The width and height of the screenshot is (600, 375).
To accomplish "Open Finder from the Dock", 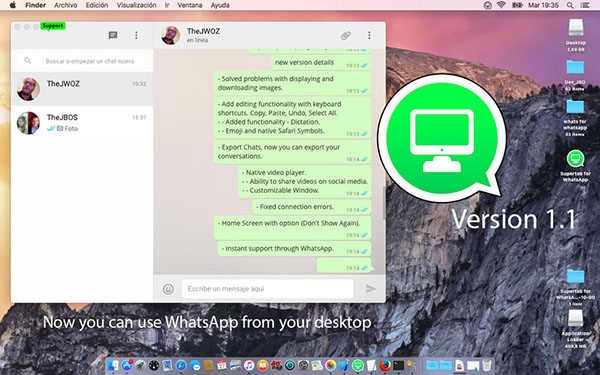I will point(113,365).
